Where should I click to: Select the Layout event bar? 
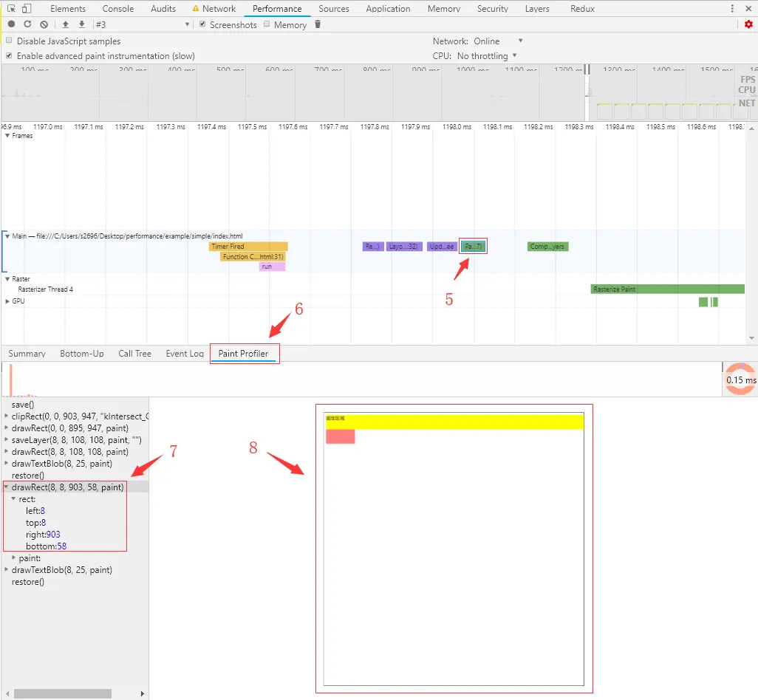coord(404,247)
